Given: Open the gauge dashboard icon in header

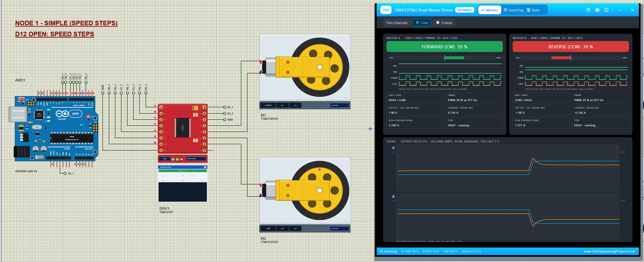Looking at the screenshot, I should pyautogui.click(x=588, y=10).
